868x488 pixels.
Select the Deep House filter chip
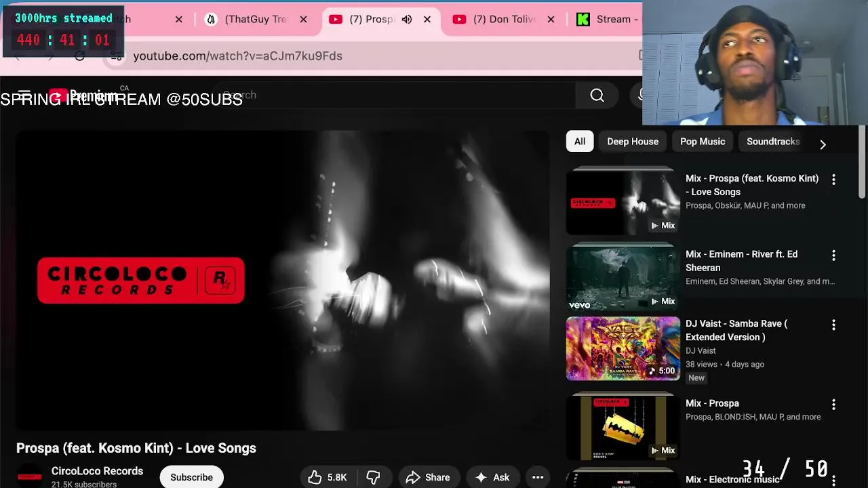633,142
